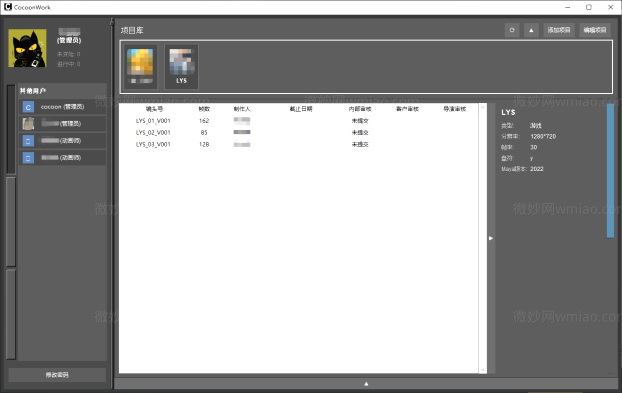Click the 制作人 column header

(x=242, y=109)
